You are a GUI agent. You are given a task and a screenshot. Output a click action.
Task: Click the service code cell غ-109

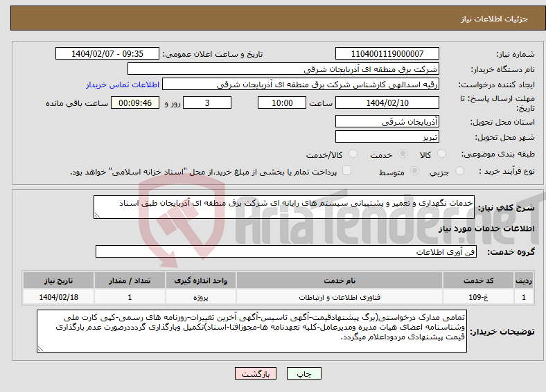[x=479, y=297]
